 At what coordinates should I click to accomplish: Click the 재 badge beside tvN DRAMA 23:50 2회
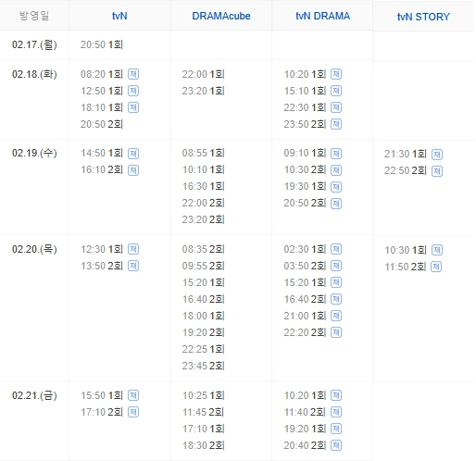point(336,124)
